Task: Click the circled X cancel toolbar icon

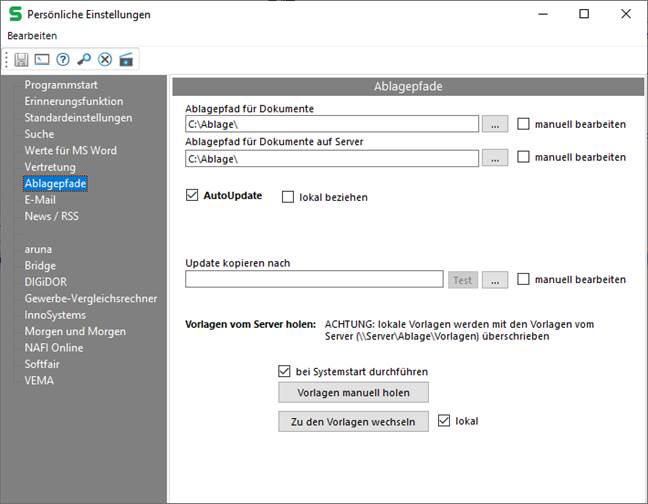Action: [x=105, y=59]
